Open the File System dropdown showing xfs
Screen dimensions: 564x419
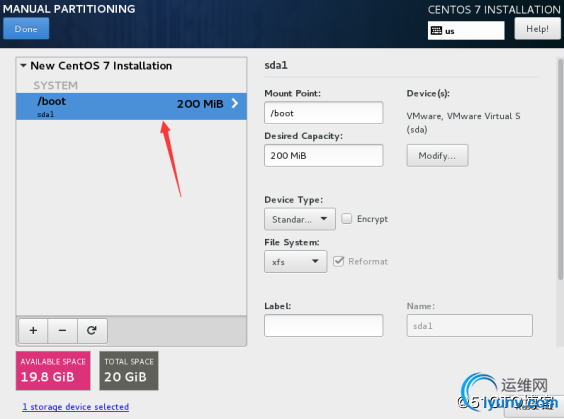coord(295,261)
